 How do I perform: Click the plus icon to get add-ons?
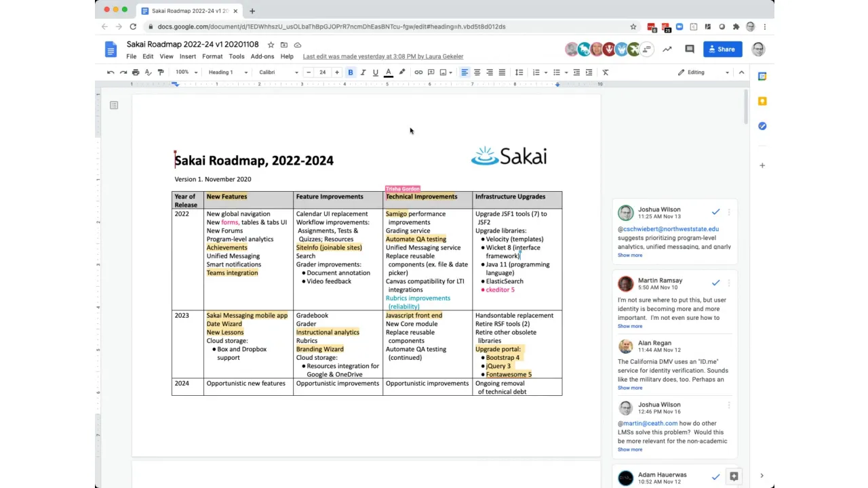(762, 165)
